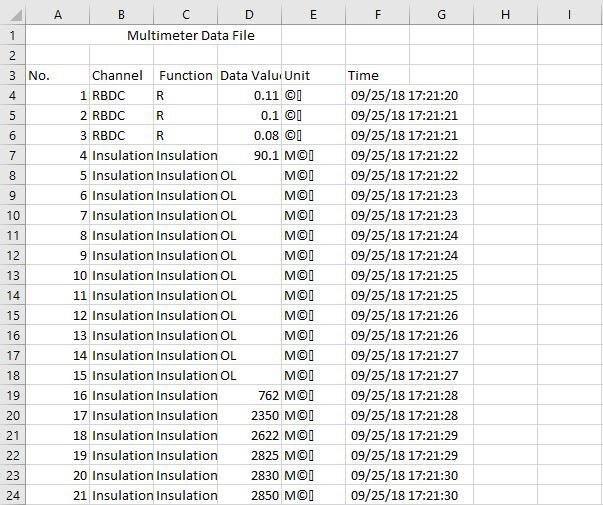
Task: Select row 3 header
Action: coord(13,75)
